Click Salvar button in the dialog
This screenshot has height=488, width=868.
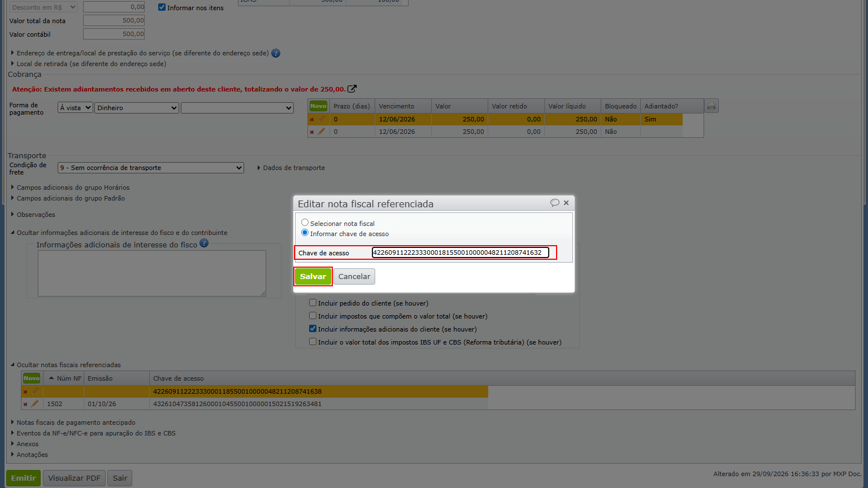(313, 276)
